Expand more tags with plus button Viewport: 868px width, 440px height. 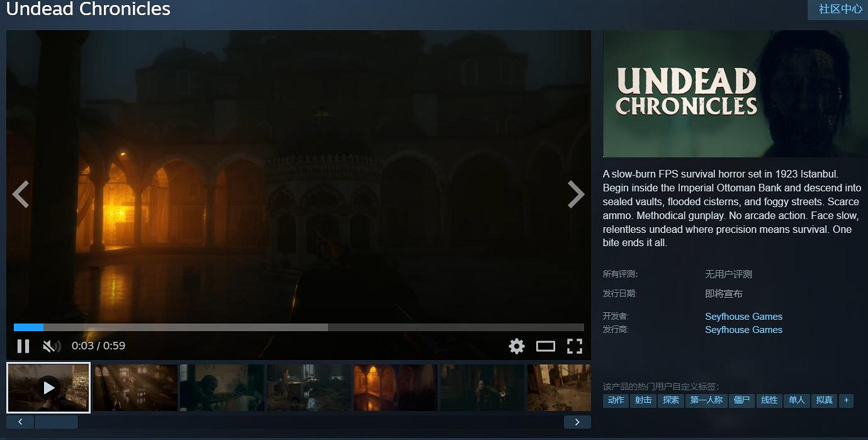pos(847,400)
